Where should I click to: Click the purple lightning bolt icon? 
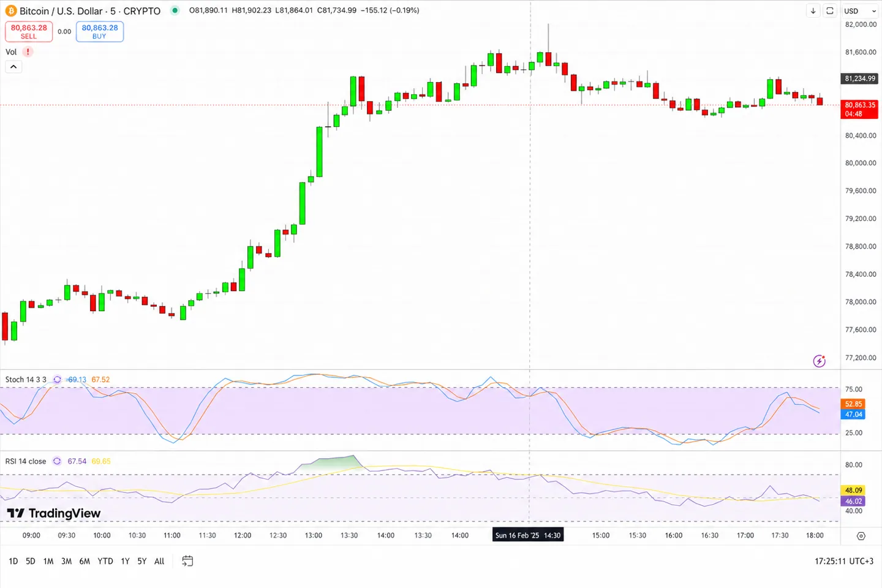[820, 361]
